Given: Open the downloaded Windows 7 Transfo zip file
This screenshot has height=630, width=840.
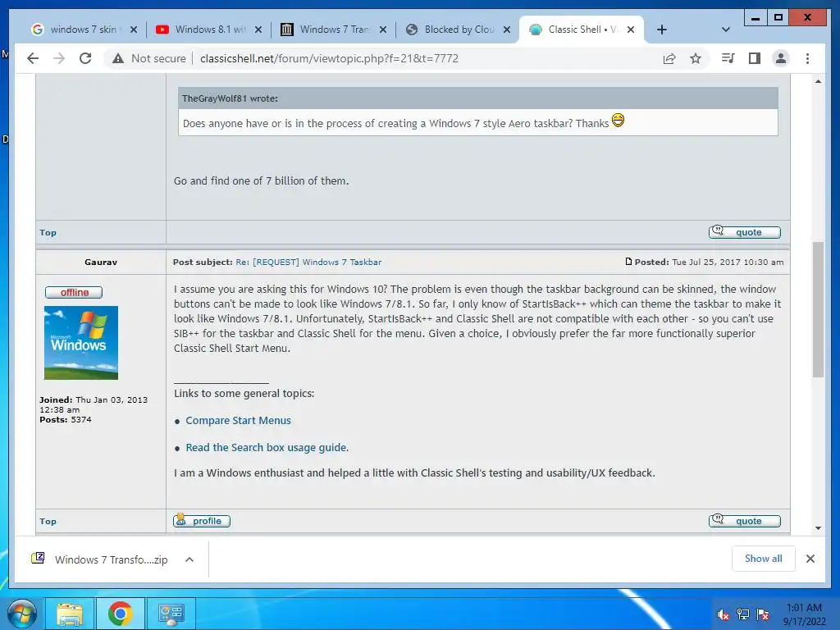Looking at the screenshot, I should [99, 559].
